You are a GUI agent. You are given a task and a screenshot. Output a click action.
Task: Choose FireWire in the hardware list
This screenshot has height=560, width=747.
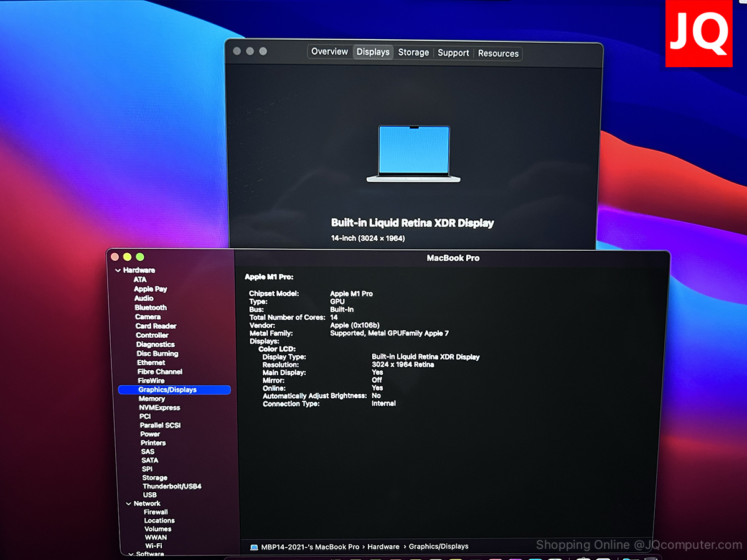151,380
